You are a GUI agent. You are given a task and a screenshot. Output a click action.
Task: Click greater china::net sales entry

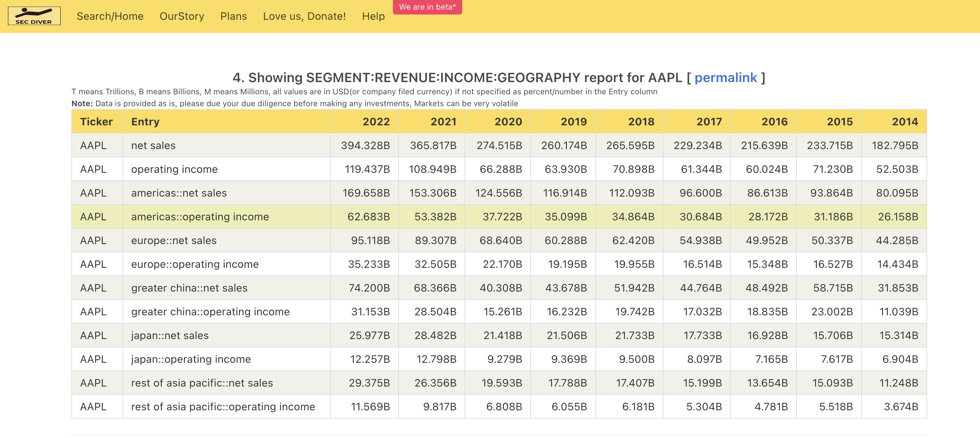190,288
